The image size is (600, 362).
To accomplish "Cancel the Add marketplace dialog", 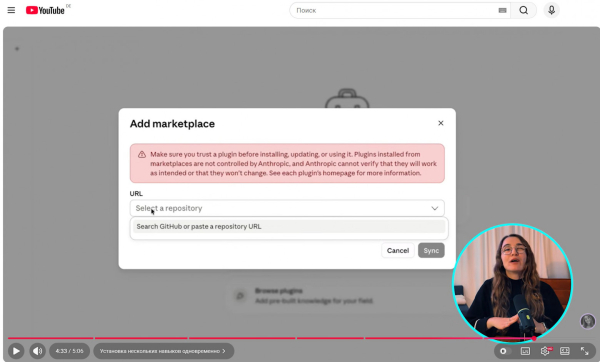I will pyautogui.click(x=398, y=251).
